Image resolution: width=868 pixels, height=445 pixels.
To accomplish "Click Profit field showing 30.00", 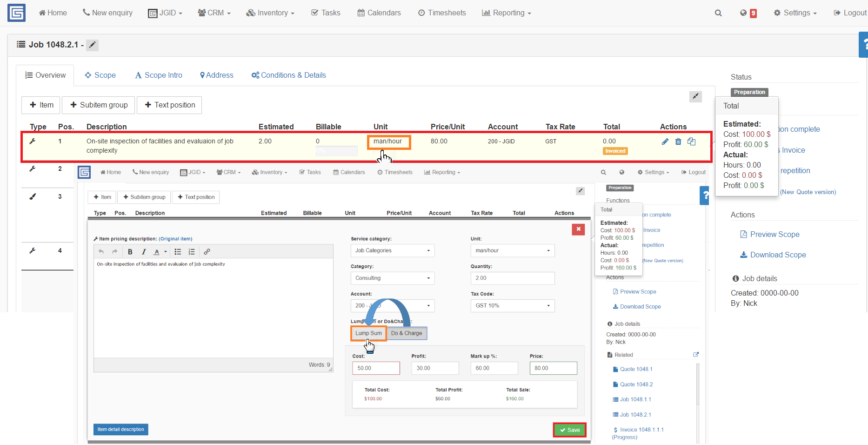I will tap(435, 368).
